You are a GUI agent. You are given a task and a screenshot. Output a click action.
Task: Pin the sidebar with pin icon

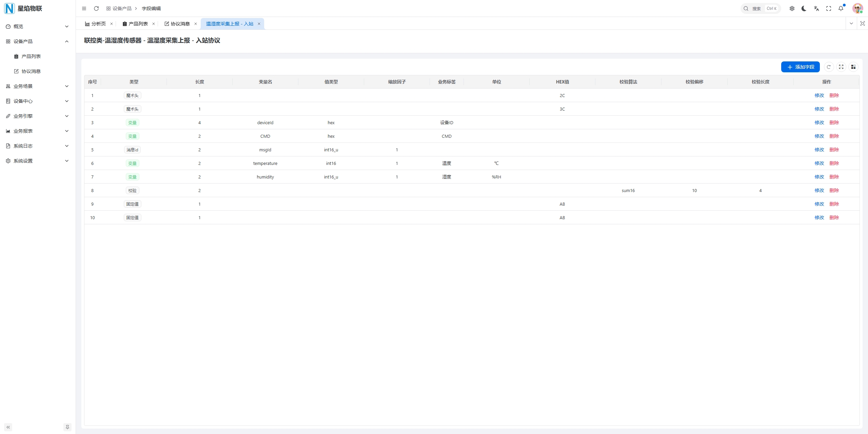click(x=67, y=427)
